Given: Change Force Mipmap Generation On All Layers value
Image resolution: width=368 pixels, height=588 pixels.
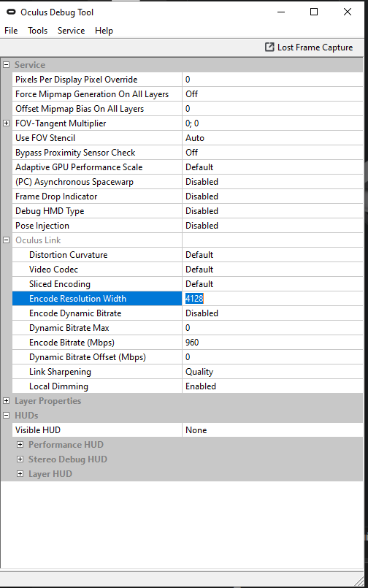Looking at the screenshot, I should (x=272, y=94).
